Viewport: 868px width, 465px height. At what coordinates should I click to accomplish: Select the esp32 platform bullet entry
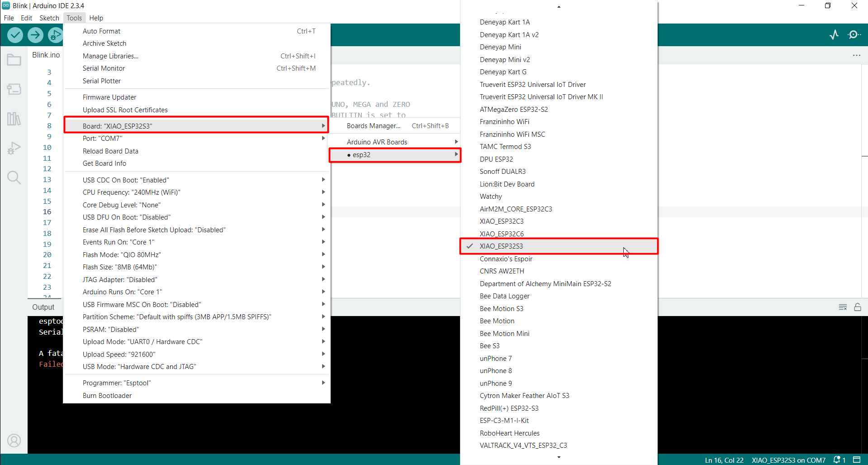395,155
